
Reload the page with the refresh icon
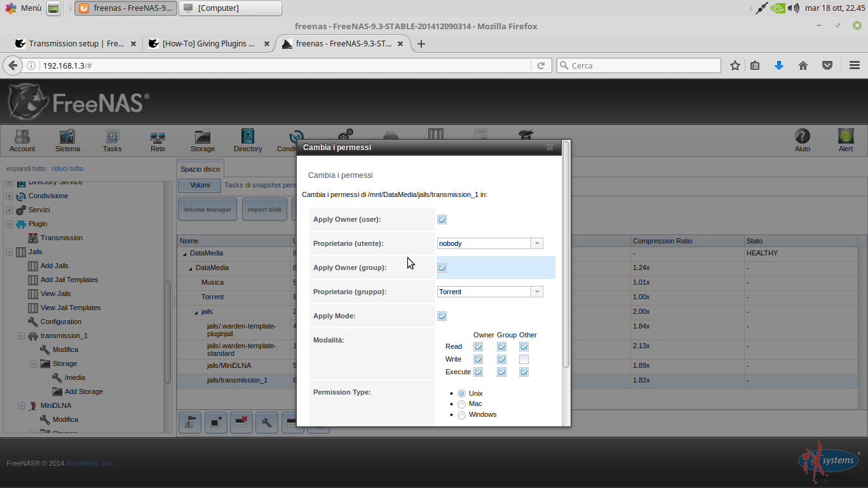[x=541, y=65]
